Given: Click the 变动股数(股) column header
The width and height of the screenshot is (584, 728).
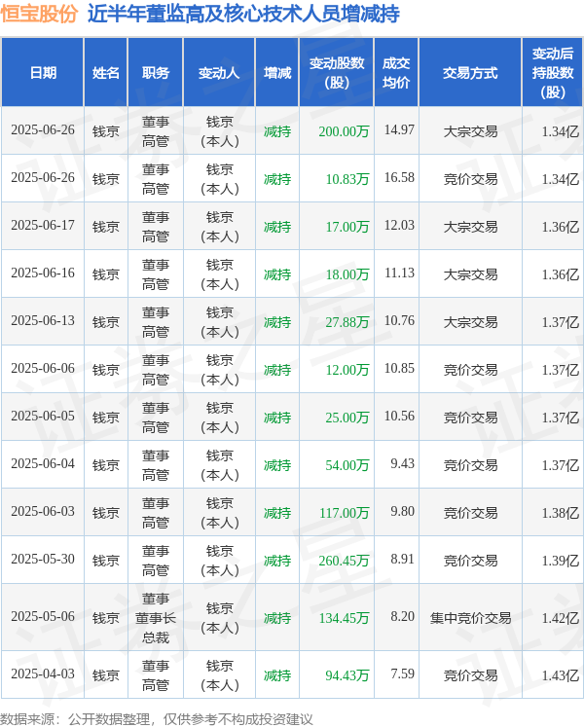Looking at the screenshot, I should (x=337, y=73).
